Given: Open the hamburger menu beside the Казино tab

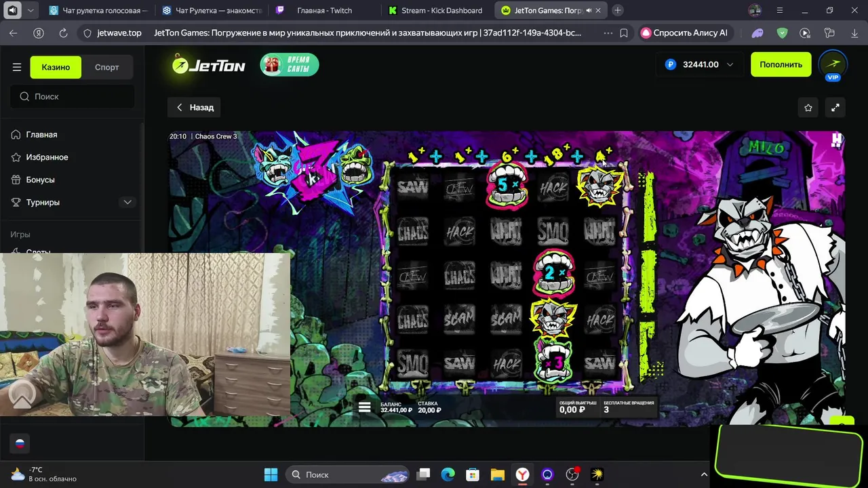Looking at the screenshot, I should pos(17,67).
